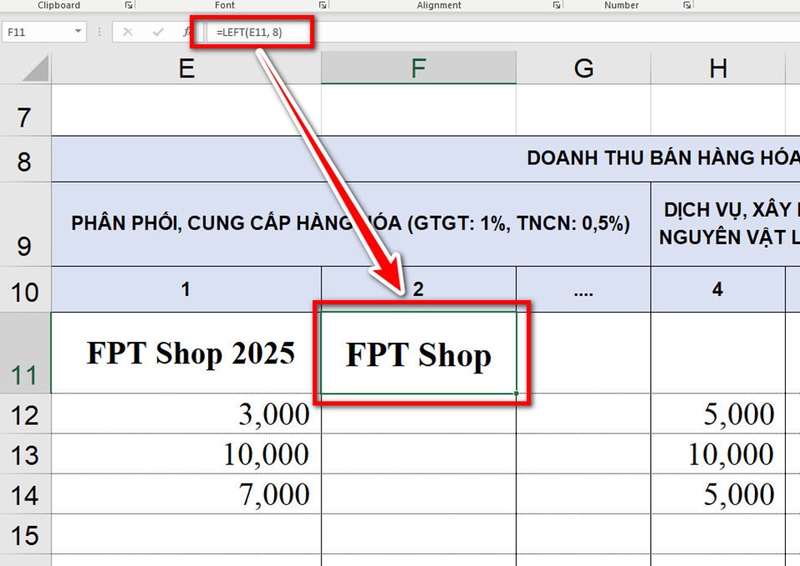Select row 11 header
800x566 pixels.
click(x=25, y=353)
